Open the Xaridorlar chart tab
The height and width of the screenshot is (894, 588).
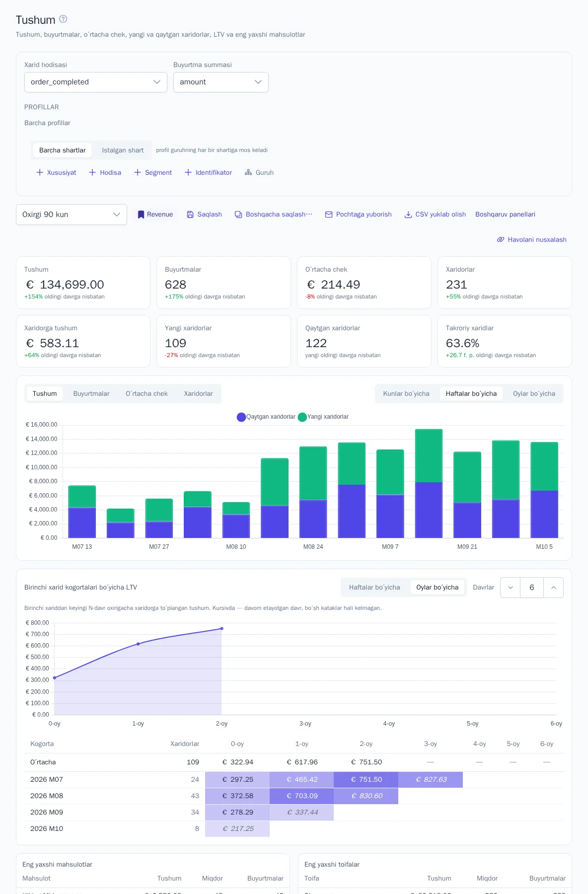(198, 394)
